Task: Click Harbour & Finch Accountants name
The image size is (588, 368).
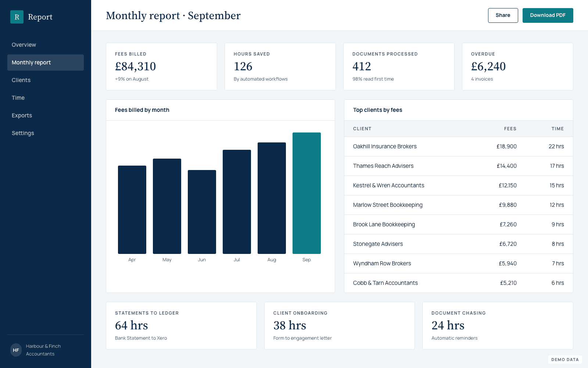Action: [43, 350]
